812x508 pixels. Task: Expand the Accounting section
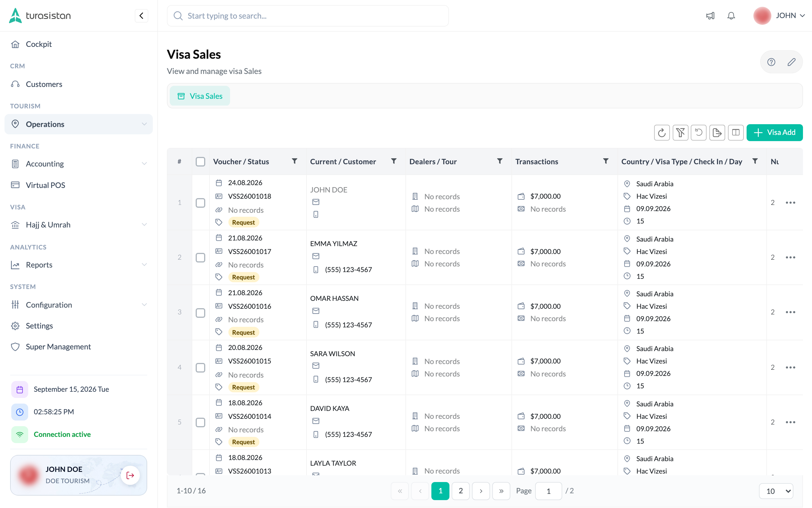point(78,164)
